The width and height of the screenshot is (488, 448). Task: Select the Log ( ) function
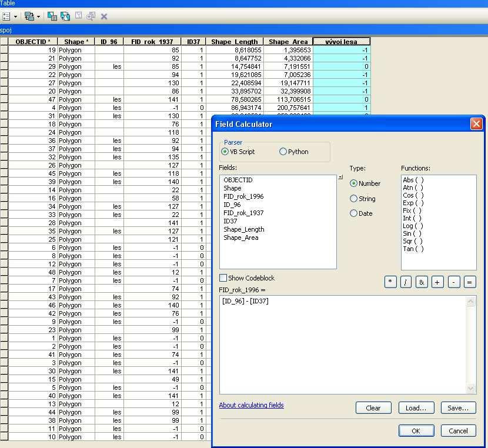[x=413, y=226]
